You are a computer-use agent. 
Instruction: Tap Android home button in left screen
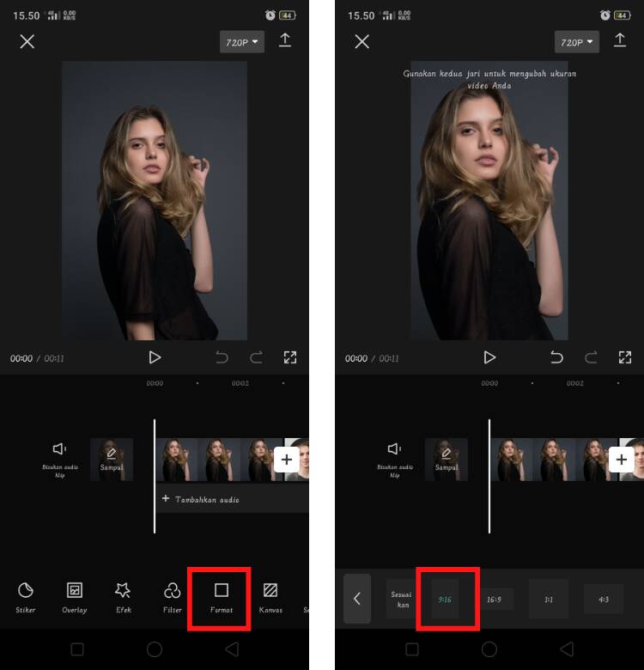[x=155, y=649]
